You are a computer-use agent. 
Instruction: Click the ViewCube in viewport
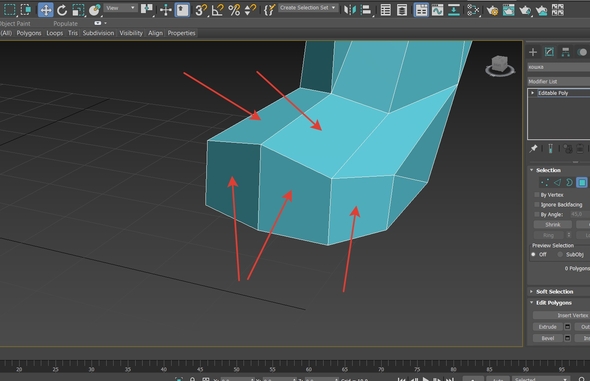[500, 66]
